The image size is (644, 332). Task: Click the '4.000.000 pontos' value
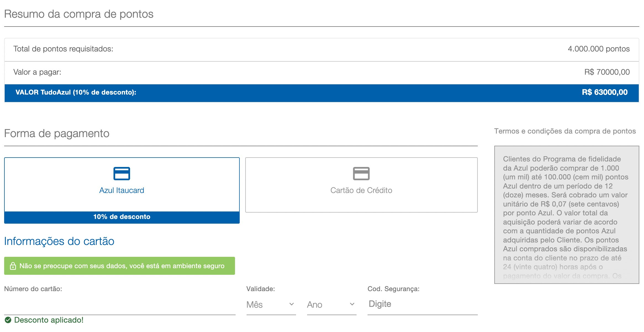(599, 49)
